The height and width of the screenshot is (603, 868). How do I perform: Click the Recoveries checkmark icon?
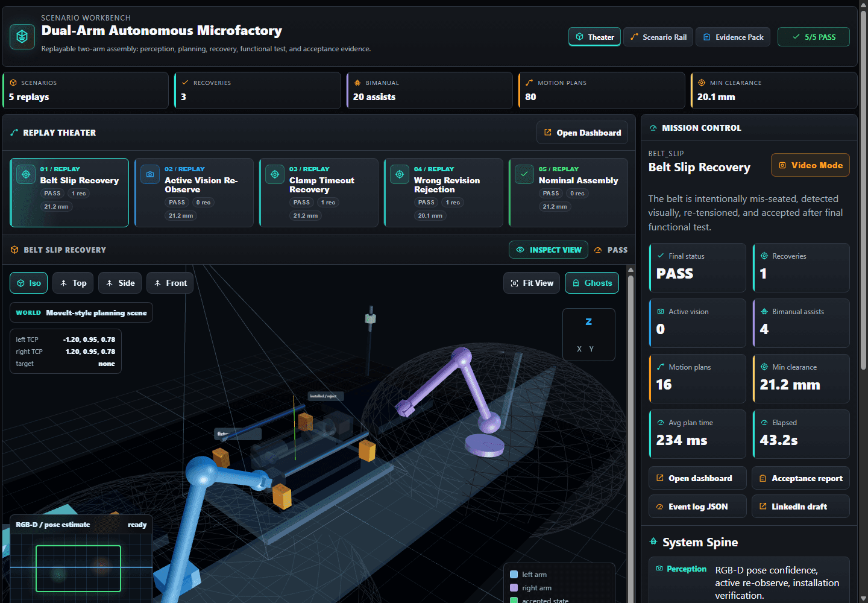185,83
